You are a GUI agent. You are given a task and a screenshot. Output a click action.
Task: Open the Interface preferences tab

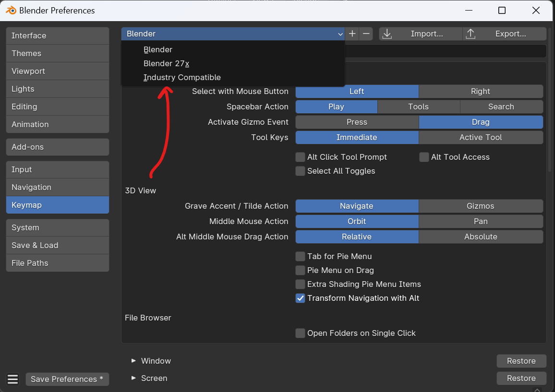coord(57,36)
